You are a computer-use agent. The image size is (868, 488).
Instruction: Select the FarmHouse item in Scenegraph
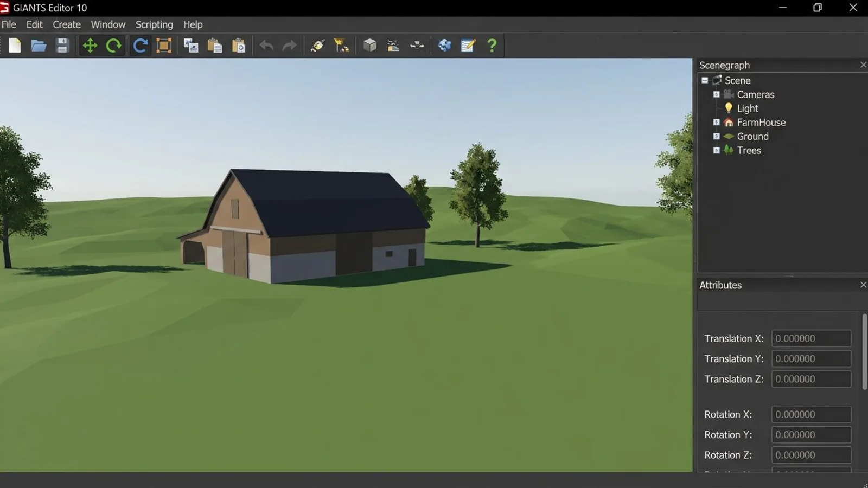tap(761, 123)
